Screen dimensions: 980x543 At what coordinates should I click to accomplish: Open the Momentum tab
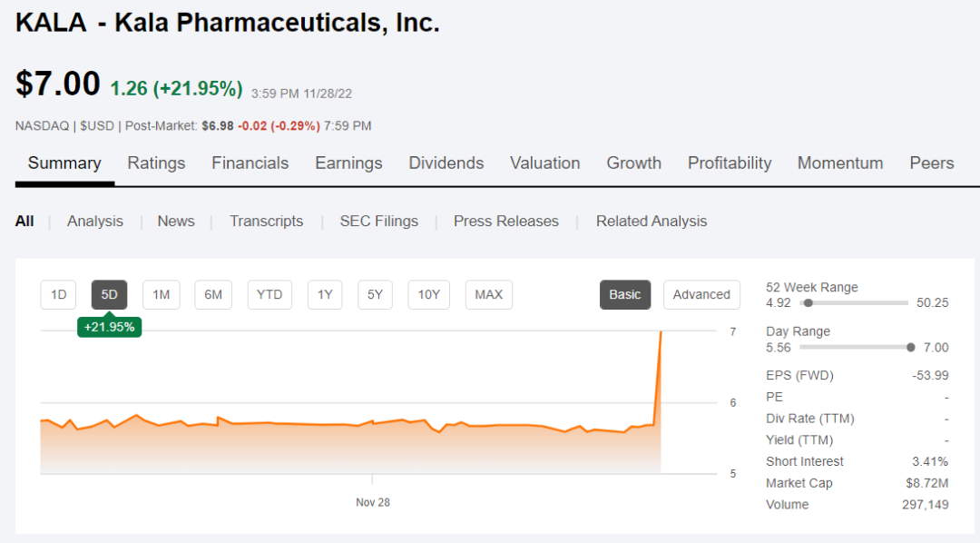839,163
